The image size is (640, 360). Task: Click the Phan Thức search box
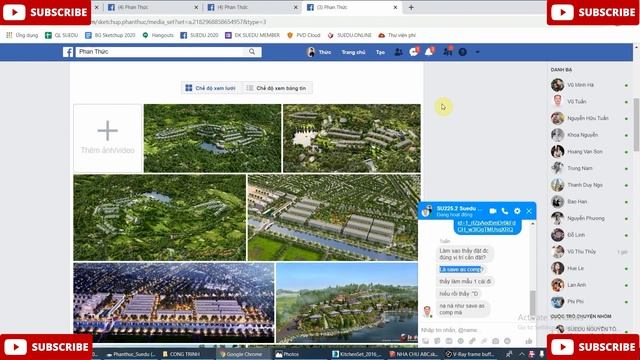[x=161, y=52]
